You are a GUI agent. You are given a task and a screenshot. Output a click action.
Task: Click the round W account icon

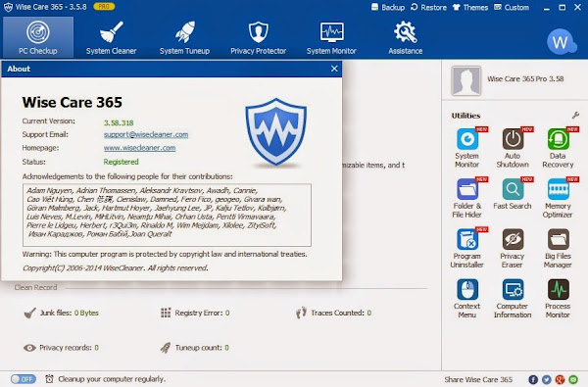pyautogui.click(x=561, y=41)
